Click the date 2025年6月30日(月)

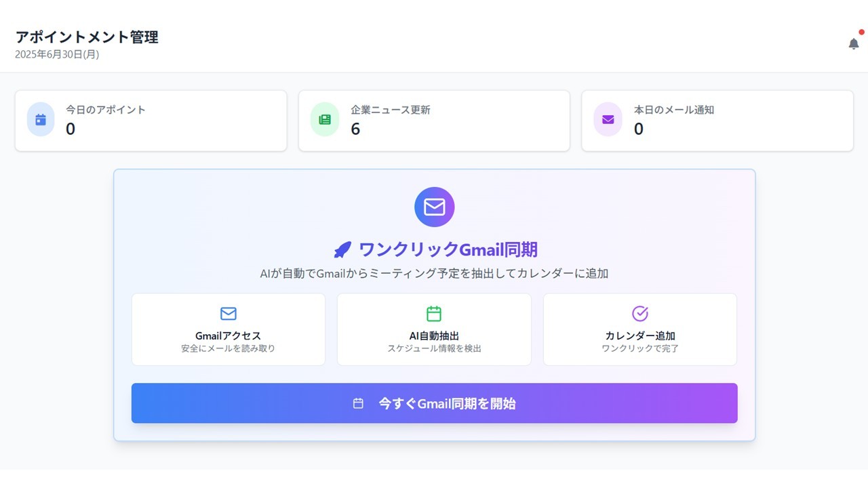57,54
